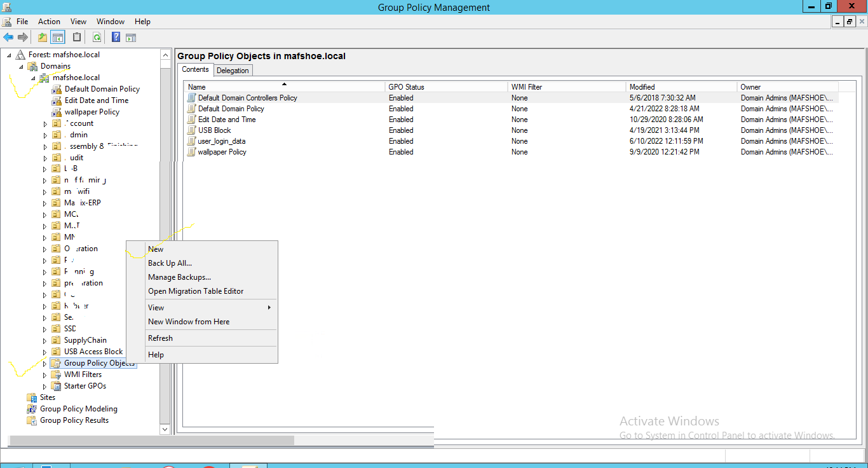Select 'Edit Date and Time' in the GPO list

[x=511, y=120]
